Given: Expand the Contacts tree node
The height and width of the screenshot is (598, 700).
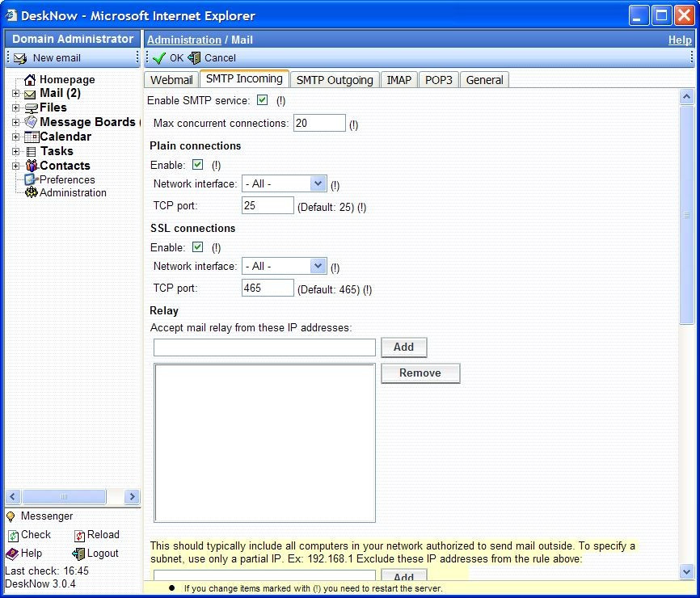Looking at the screenshot, I should 15,166.
